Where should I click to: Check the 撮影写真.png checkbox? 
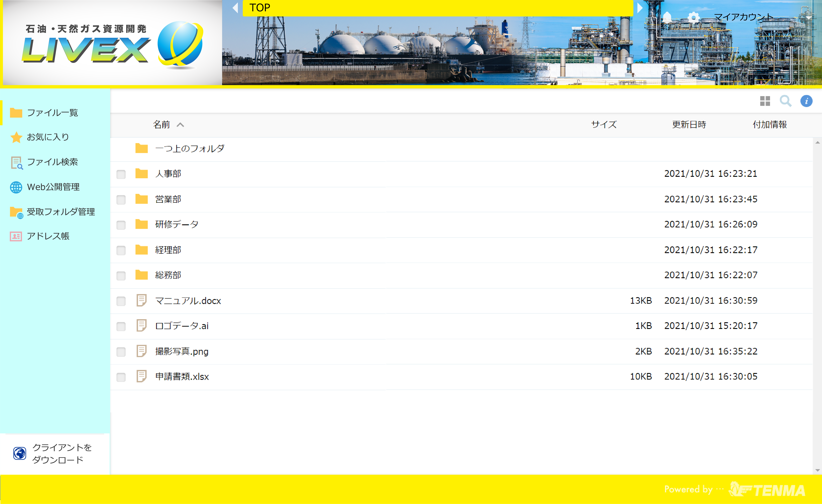coord(121,352)
